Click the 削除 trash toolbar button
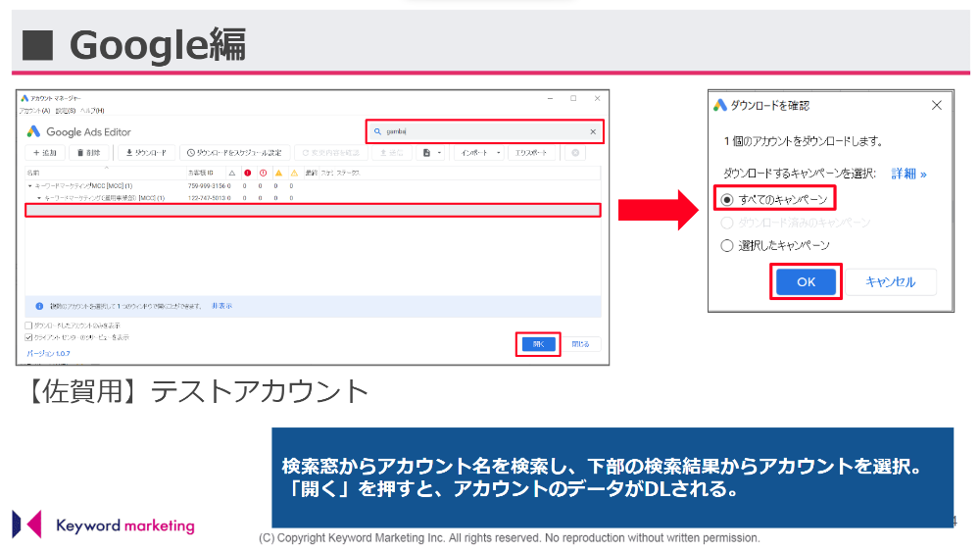980x551 pixels. click(89, 153)
